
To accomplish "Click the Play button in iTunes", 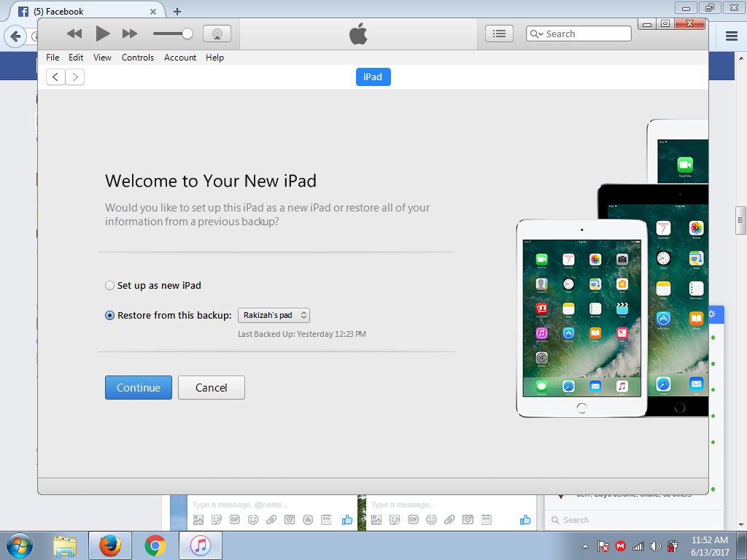I will click(102, 33).
